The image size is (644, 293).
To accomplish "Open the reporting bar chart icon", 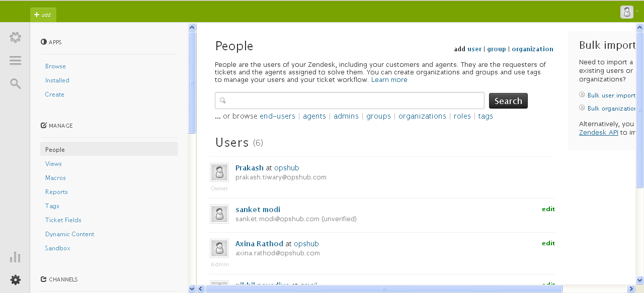I will coord(15,257).
